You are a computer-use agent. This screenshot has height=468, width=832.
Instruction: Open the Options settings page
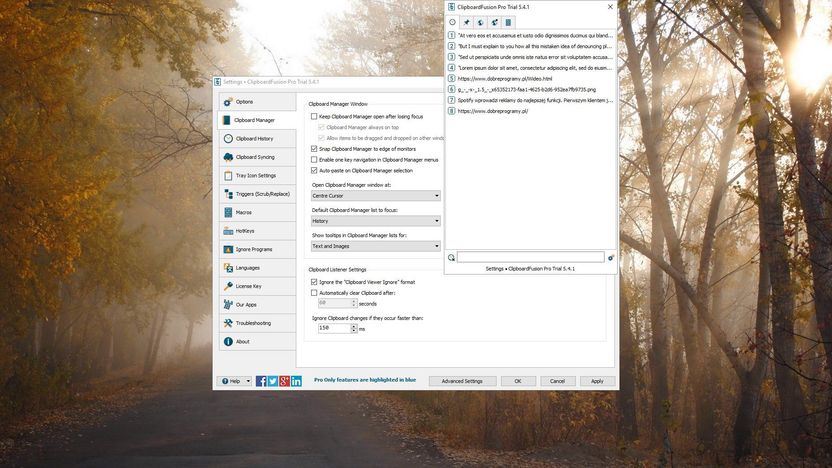[257, 102]
